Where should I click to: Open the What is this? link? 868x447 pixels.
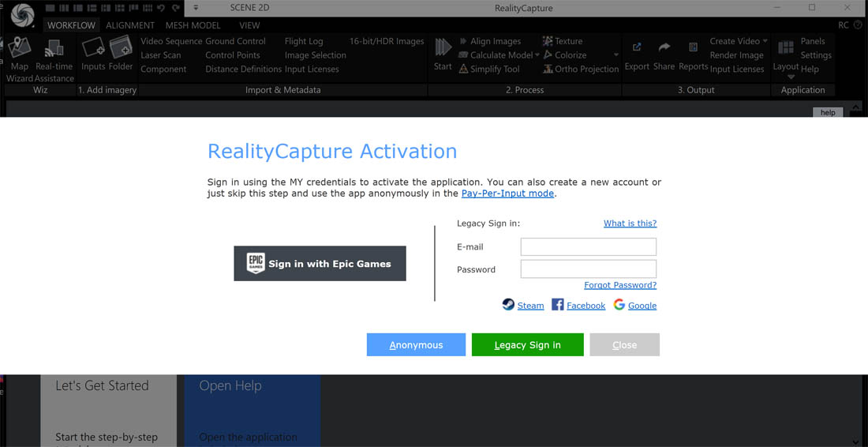pyautogui.click(x=630, y=223)
